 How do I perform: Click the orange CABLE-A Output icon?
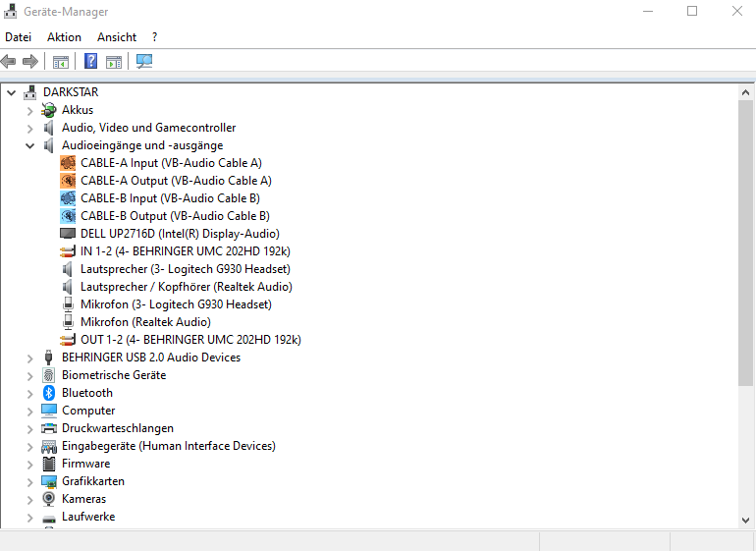[68, 181]
